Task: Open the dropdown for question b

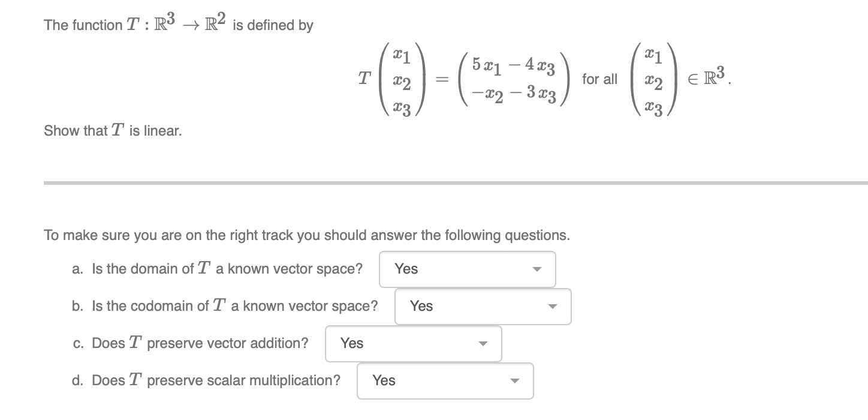Action: 483,307
